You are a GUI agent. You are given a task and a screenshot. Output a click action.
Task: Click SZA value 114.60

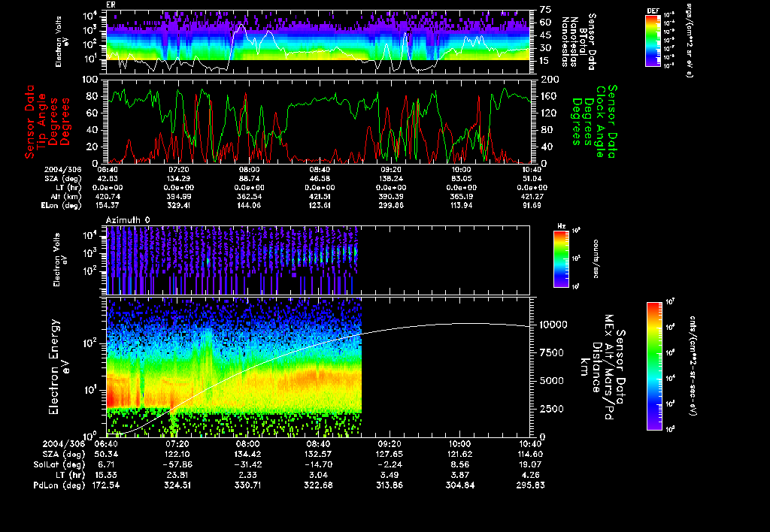point(530,455)
